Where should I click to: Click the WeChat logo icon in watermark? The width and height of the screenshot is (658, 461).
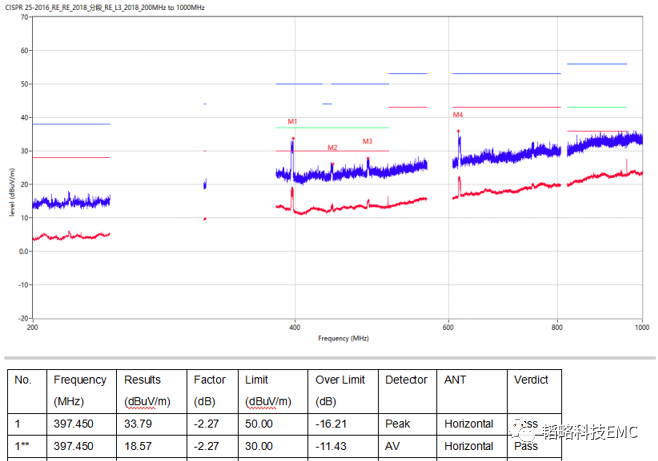(529, 432)
